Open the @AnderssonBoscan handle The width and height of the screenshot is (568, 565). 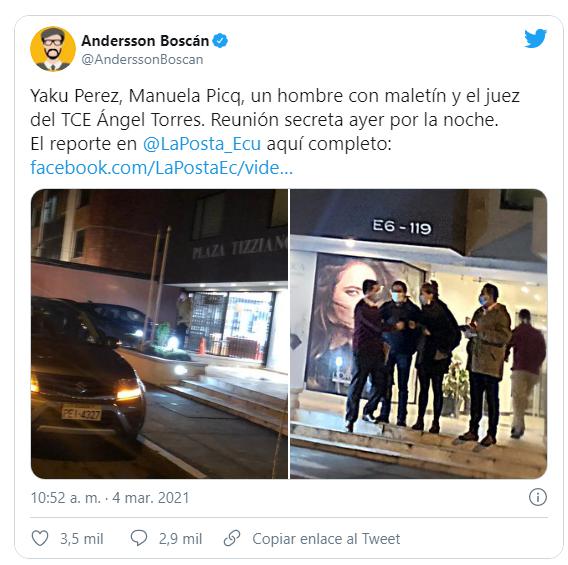point(142,59)
